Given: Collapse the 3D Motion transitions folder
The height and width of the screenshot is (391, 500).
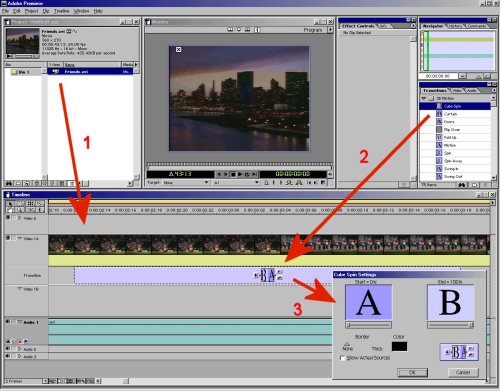Looking at the screenshot, I should [x=424, y=98].
